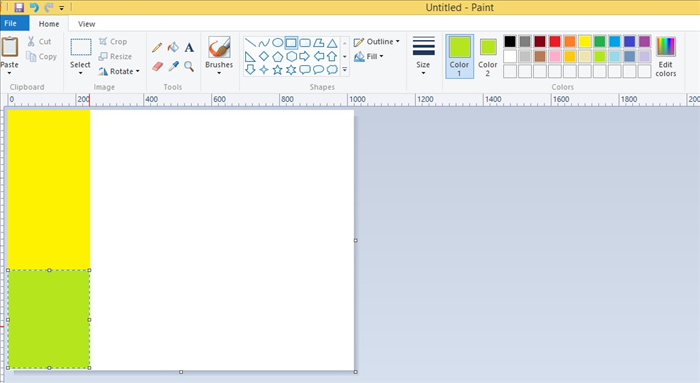Open Edit colors dialog
Viewport: 700px width, 383px height.
(x=666, y=57)
